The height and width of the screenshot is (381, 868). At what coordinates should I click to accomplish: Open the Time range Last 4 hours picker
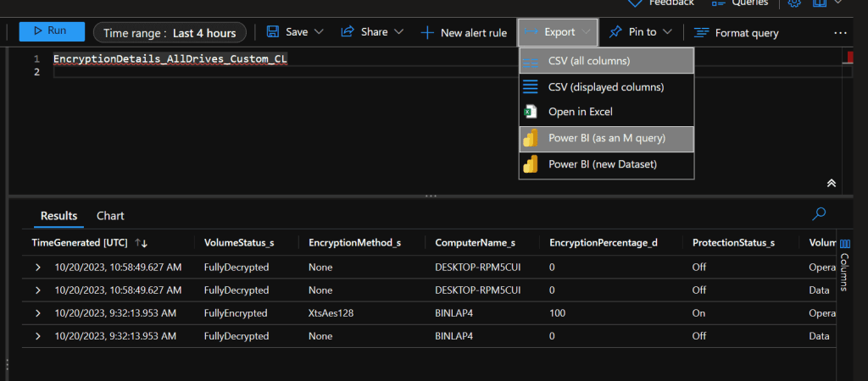pos(170,32)
